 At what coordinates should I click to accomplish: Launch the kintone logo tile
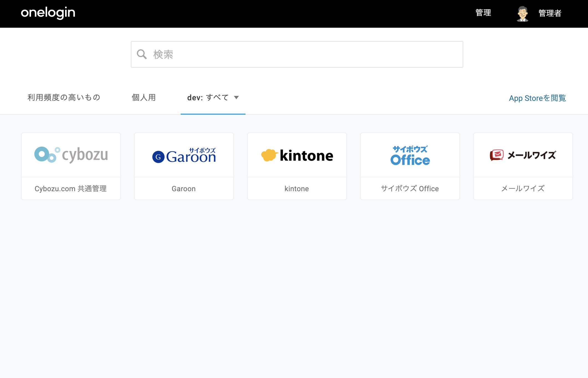297,155
